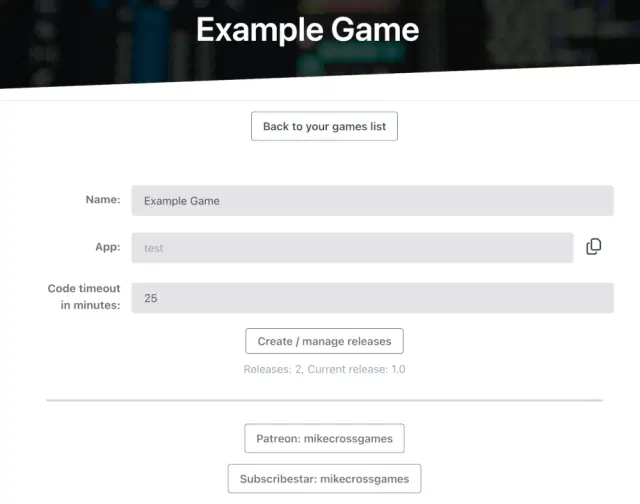
Task: Open the Subscribestar: mikecrossgames link
Action: tap(324, 479)
